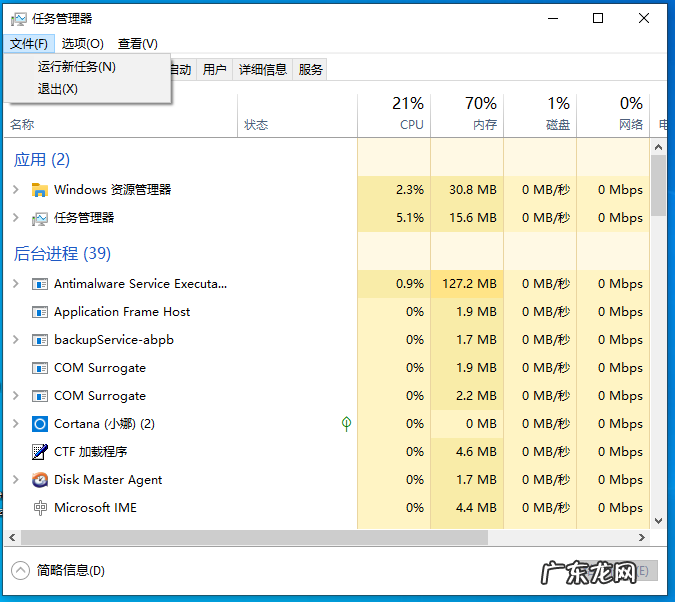Click the vertical scrollbar up arrow
Image resolution: width=675 pixels, height=602 pixels.
[658, 147]
